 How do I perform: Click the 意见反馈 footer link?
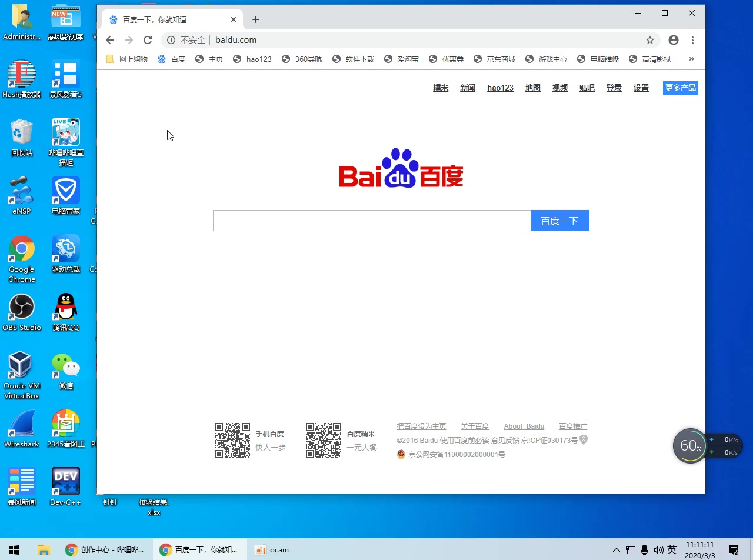pos(505,440)
